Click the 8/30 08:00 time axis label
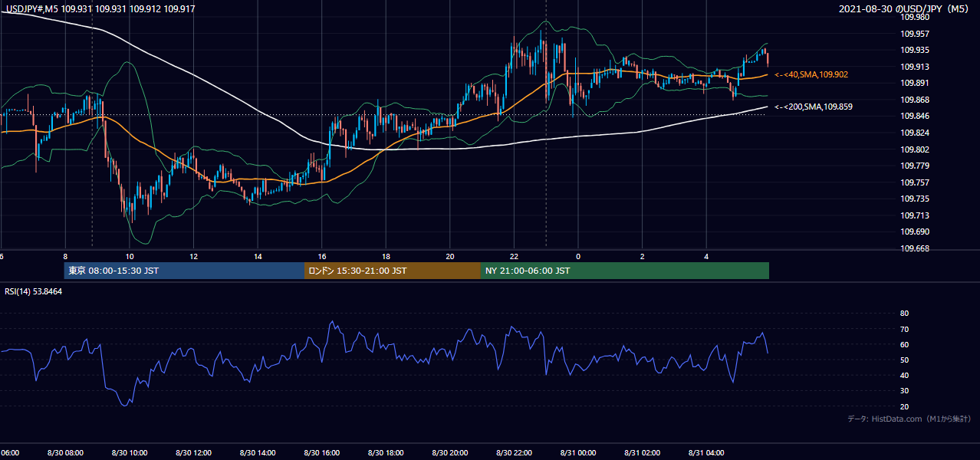 coord(65,453)
